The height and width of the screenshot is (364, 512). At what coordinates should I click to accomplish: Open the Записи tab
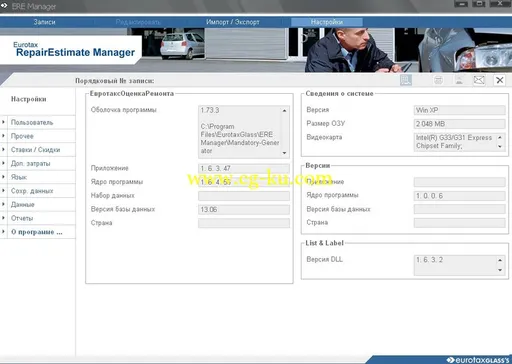tap(44, 22)
